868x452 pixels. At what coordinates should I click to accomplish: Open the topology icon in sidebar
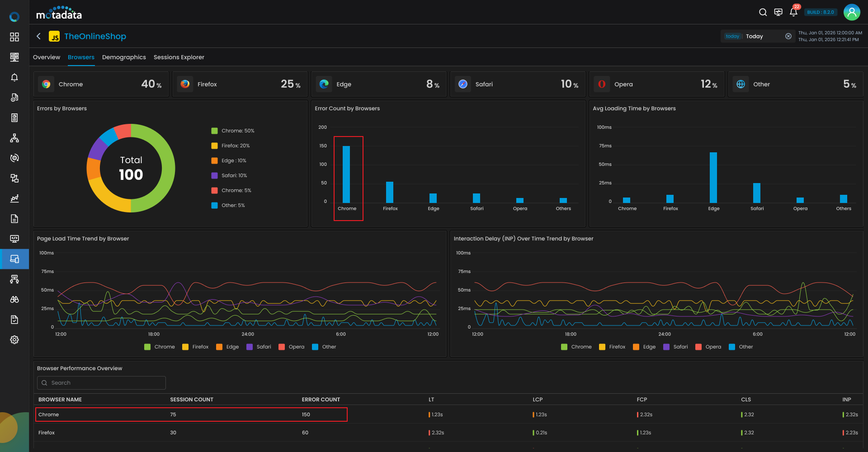click(x=14, y=138)
